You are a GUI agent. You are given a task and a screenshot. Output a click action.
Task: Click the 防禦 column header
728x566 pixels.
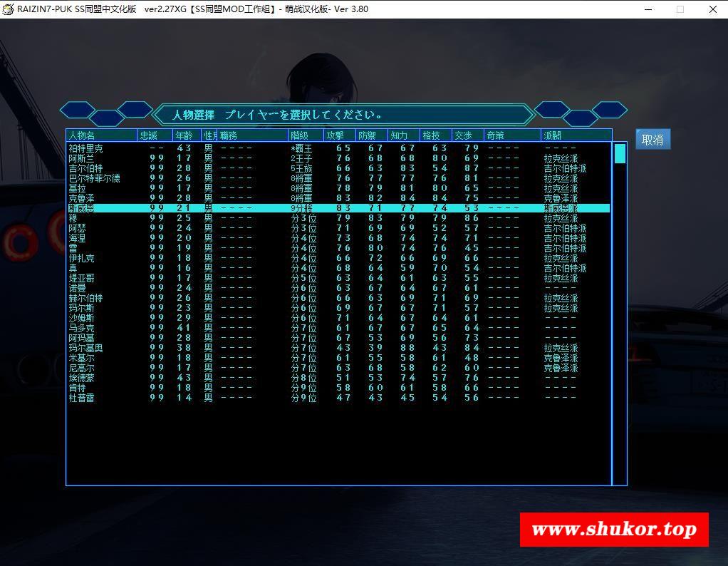click(371, 135)
